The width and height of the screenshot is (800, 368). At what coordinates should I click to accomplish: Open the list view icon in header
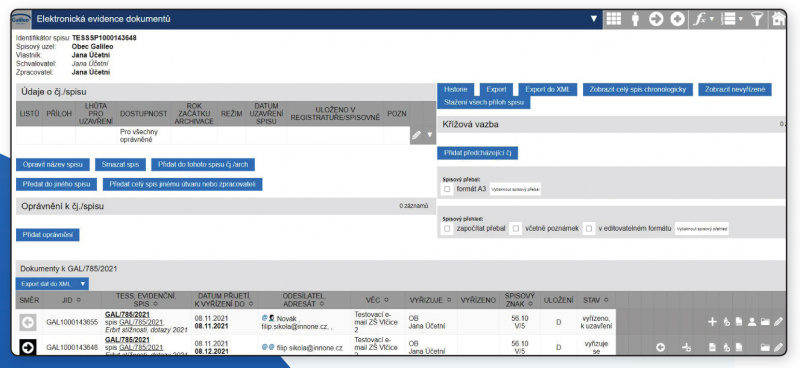[728, 19]
